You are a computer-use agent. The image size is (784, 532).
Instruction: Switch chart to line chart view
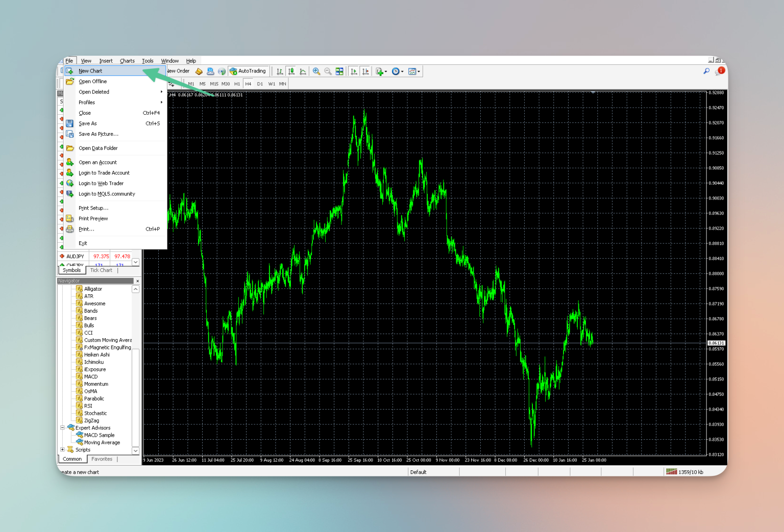point(303,71)
